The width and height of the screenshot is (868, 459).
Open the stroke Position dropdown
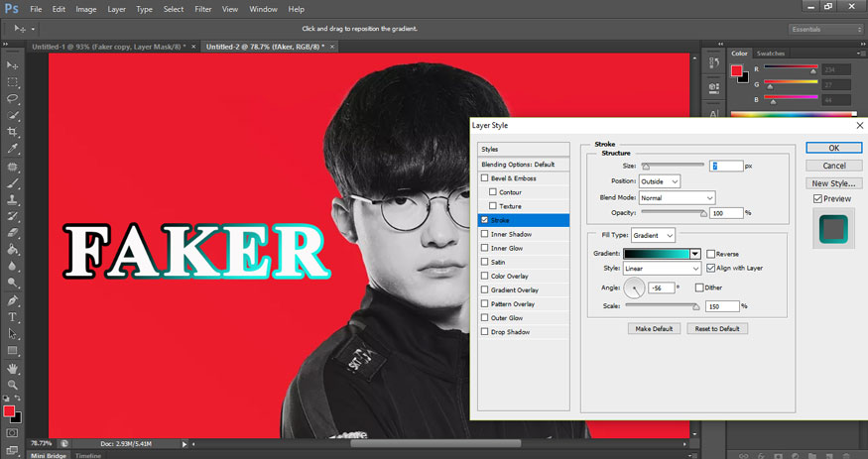[x=660, y=181]
